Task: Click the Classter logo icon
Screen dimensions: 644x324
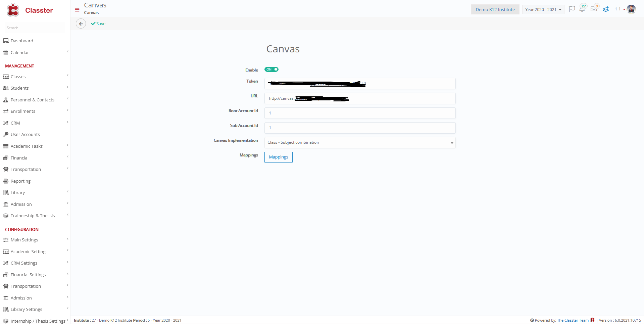Action: (x=13, y=10)
